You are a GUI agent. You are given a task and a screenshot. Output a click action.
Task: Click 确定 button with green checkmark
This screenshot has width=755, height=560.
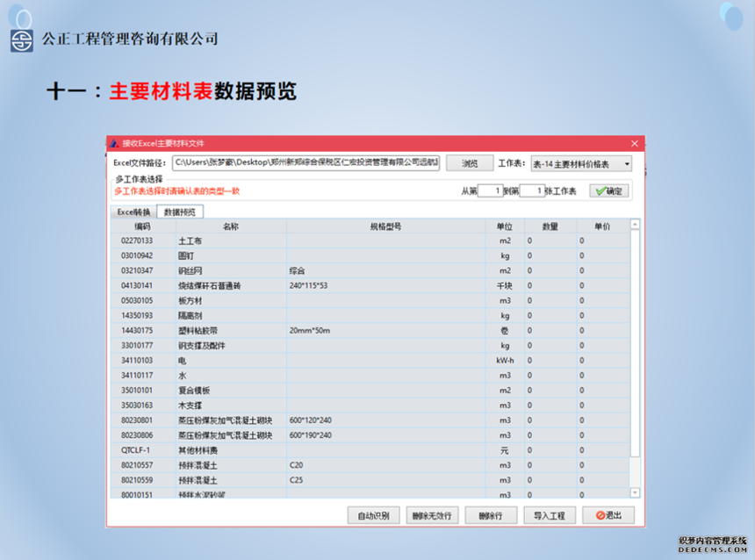click(608, 190)
